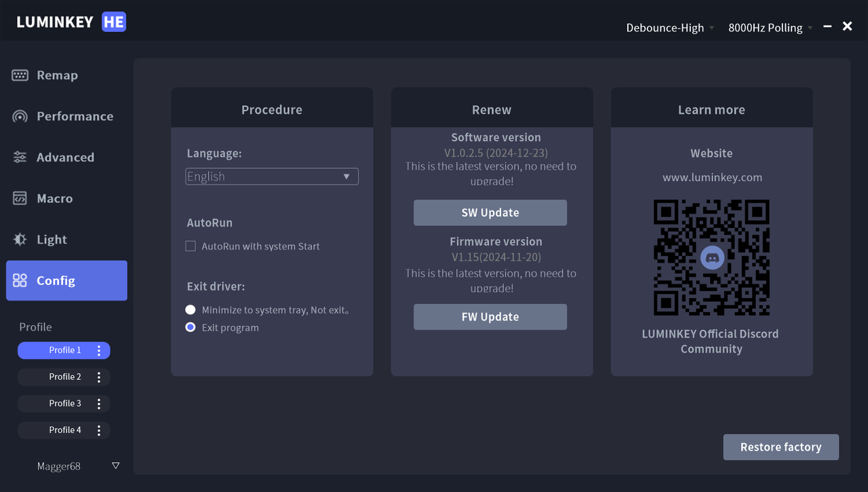The image size is (868, 492).
Task: Select Profile 3
Action: tap(64, 403)
